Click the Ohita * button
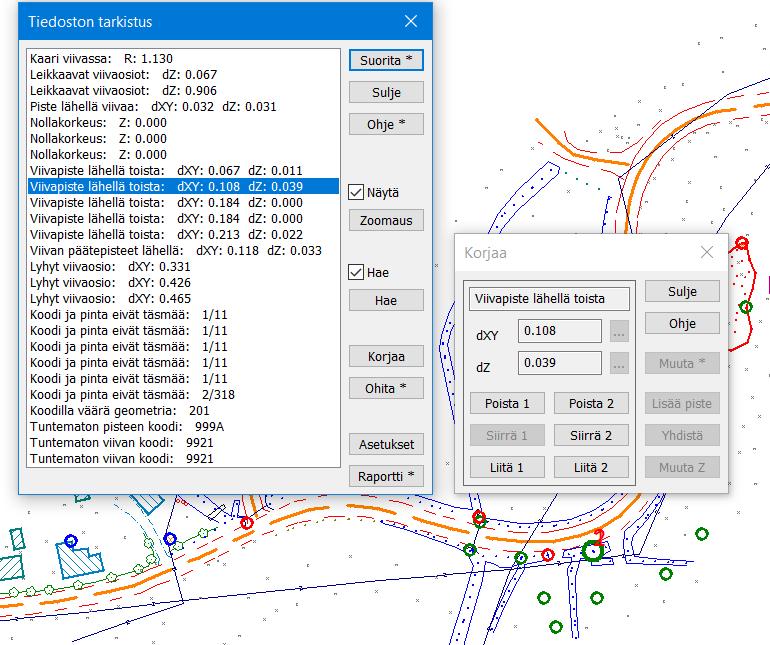This screenshot has height=645, width=770. pos(386,388)
